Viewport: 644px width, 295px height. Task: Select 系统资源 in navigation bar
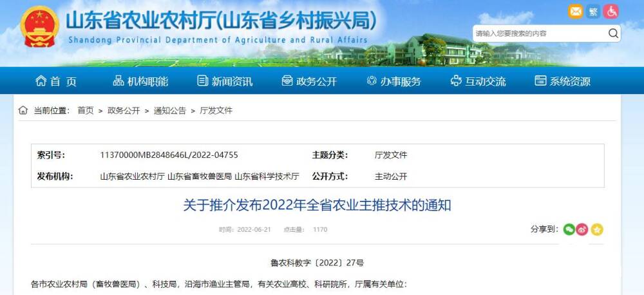562,81
